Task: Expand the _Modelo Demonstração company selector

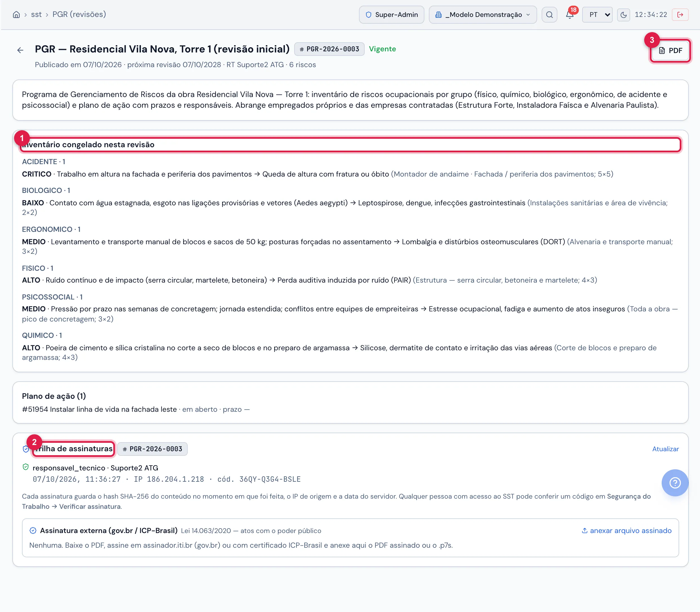Action: pyautogui.click(x=483, y=15)
